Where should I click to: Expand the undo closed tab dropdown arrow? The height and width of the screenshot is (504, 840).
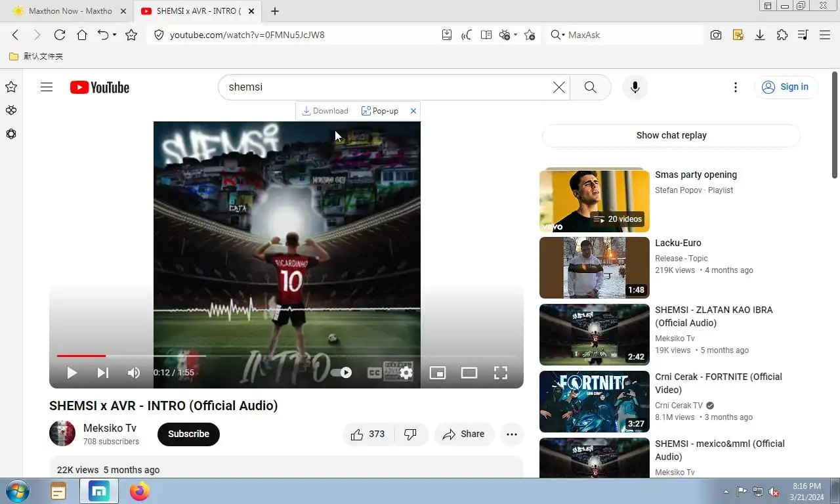[x=114, y=35]
